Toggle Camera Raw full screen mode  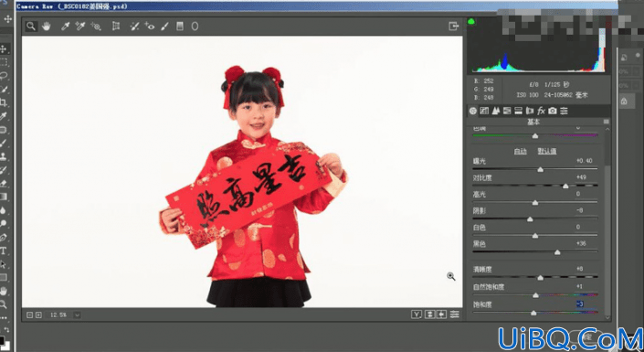tap(453, 26)
